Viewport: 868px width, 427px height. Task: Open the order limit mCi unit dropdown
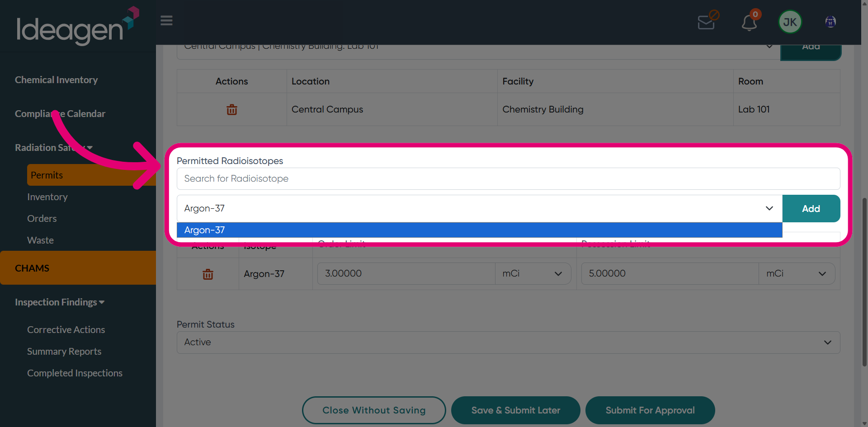point(533,274)
